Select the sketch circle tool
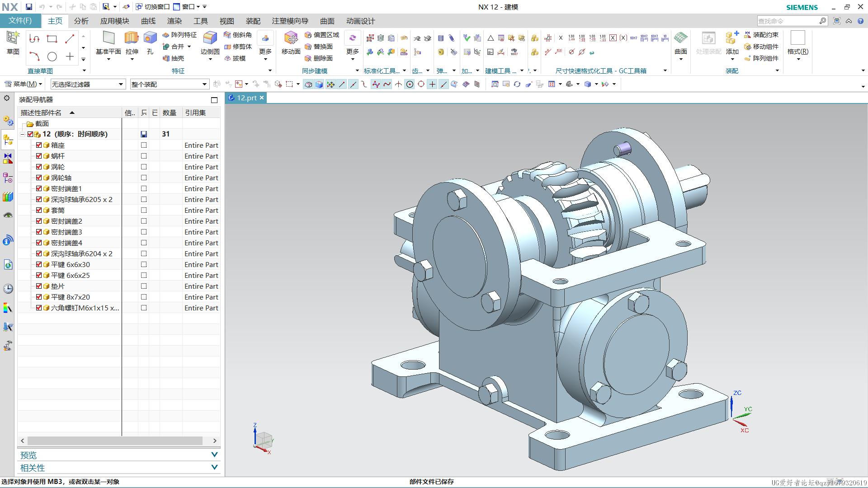Image resolution: width=868 pixels, height=488 pixels. [52, 56]
